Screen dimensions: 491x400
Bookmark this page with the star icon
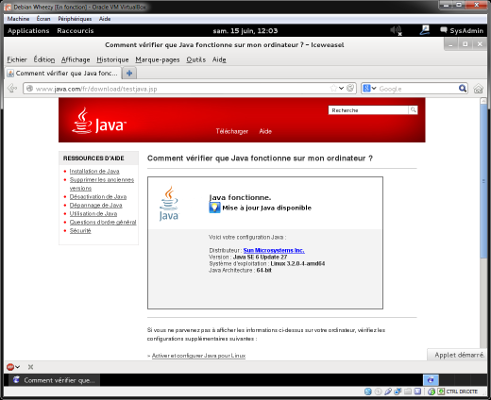pyautogui.click(x=333, y=88)
